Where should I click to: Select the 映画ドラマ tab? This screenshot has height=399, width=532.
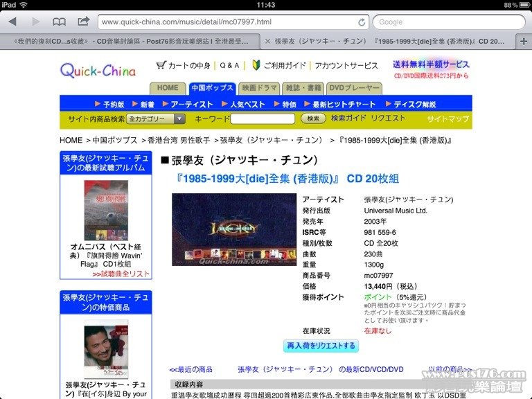259,88
